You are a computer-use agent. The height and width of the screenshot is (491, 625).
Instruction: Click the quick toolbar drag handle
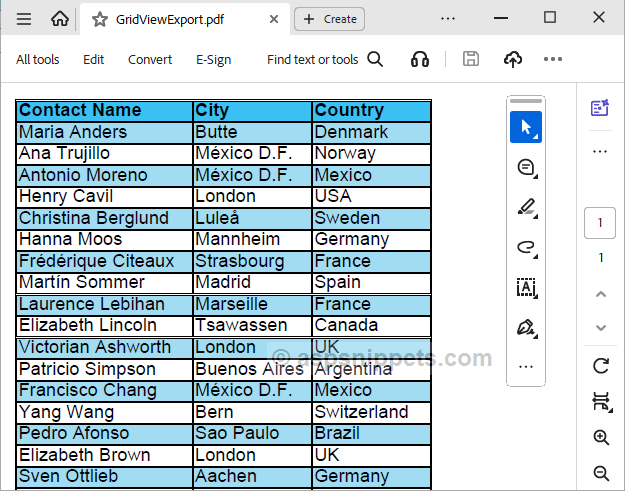526,101
